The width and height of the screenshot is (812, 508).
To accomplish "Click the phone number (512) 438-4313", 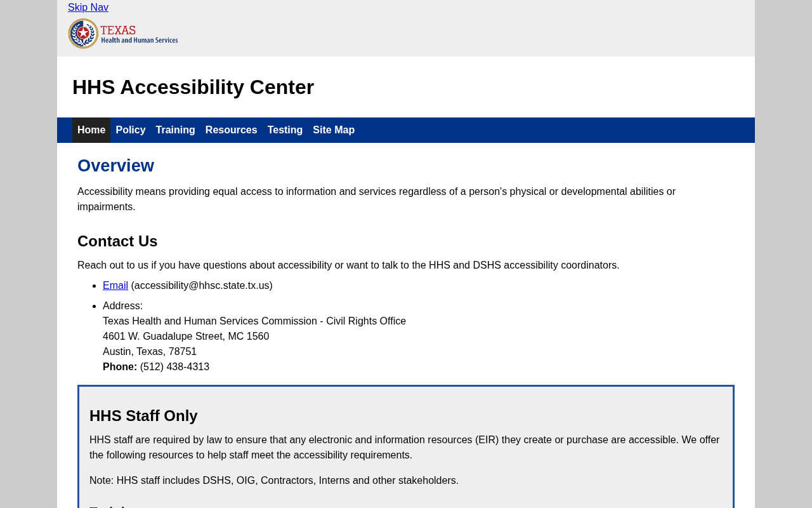I will (x=174, y=367).
